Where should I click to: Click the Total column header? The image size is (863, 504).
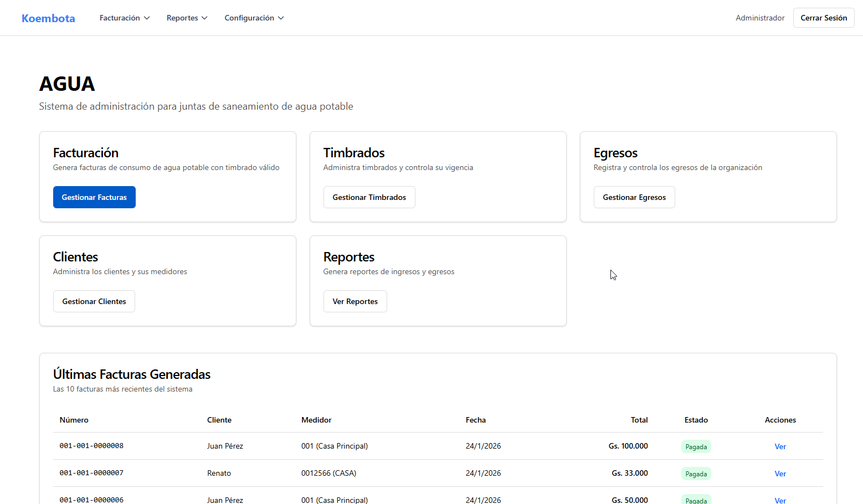[639, 420]
